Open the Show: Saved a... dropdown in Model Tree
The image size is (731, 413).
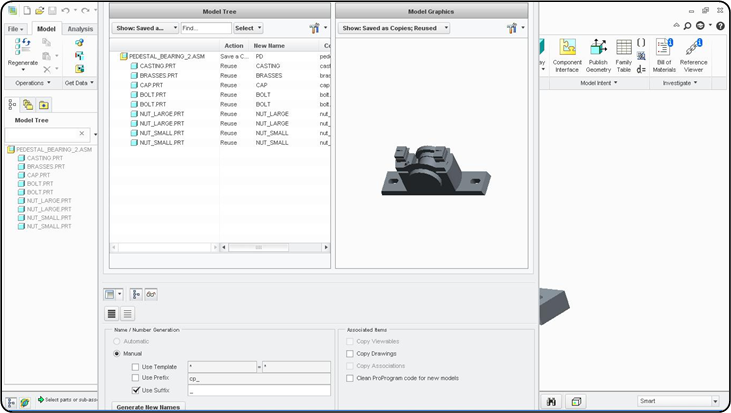tap(145, 28)
